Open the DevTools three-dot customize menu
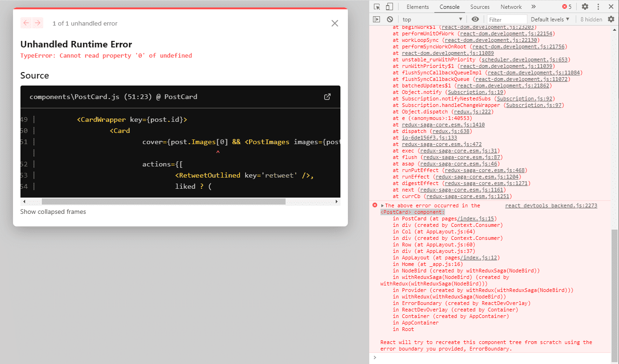Image resolution: width=619 pixels, height=364 pixels. point(598,7)
